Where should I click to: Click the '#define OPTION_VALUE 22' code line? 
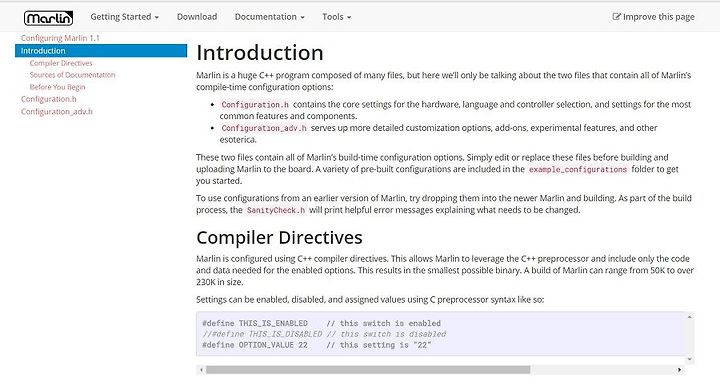tap(317, 345)
